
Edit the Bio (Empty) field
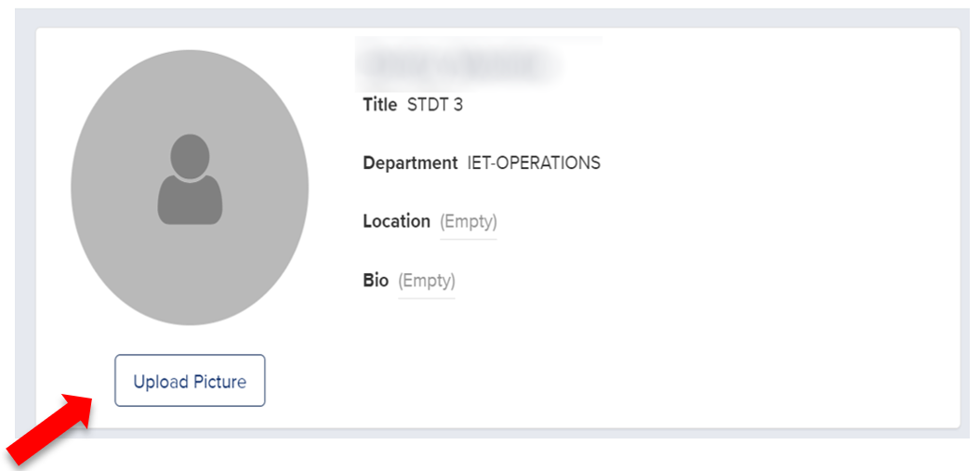point(427,281)
